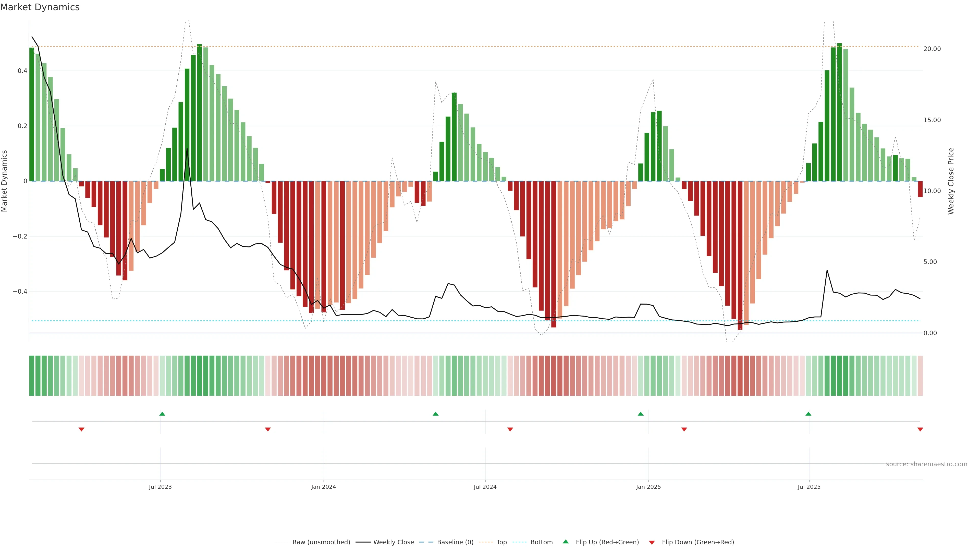The width and height of the screenshot is (980, 551).
Task: Toggle Flip Down (Green→Red) legend item
Action: point(698,542)
